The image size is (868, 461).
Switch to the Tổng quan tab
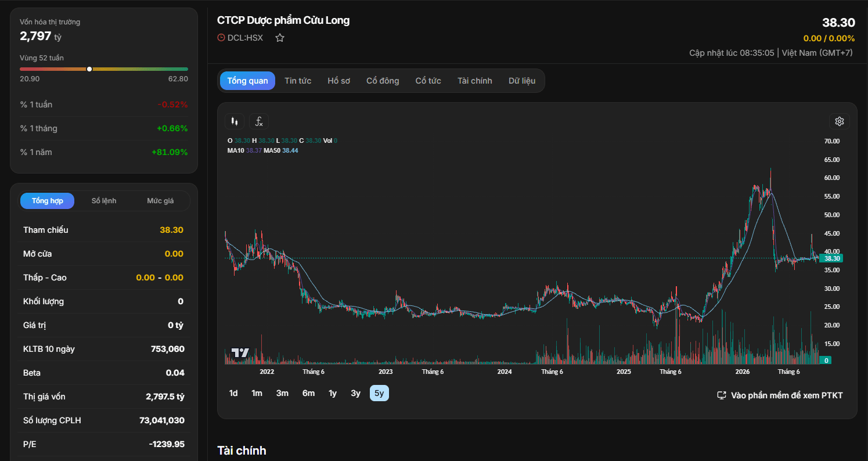tap(248, 81)
